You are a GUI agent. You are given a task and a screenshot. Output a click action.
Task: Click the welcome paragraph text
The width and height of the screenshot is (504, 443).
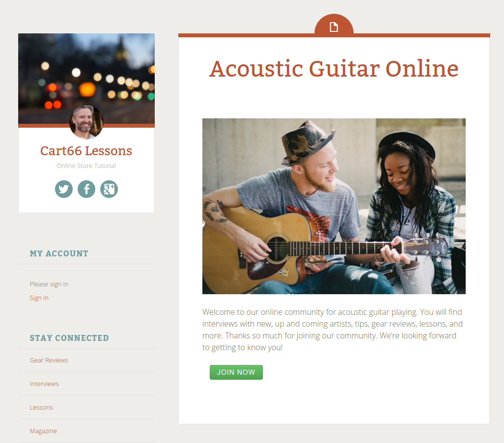pyautogui.click(x=333, y=330)
